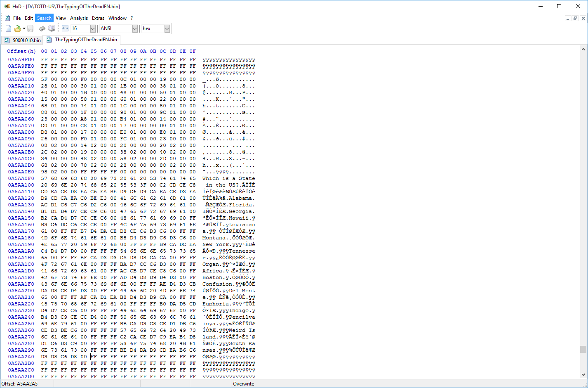This screenshot has height=388, width=588.
Task: Click the Open file folder icon
Action: click(17, 28)
